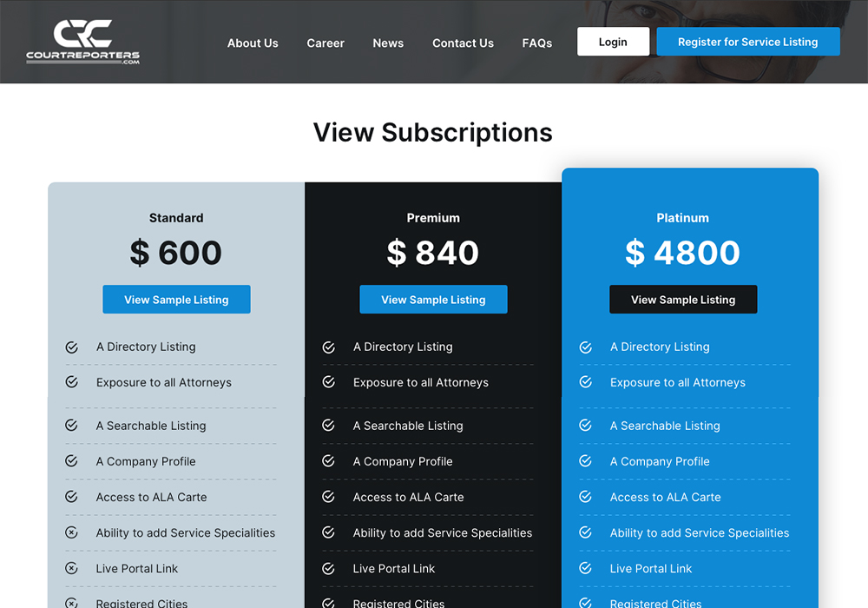Image resolution: width=868 pixels, height=608 pixels.
Task: Go to the Career page
Action: point(325,43)
